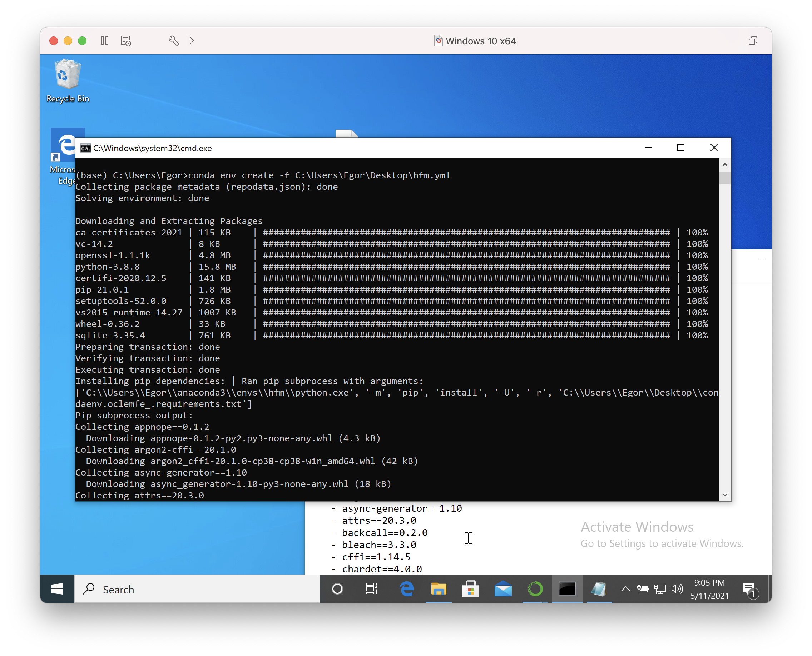Activate Cortana search circle
Image resolution: width=812 pixels, height=656 pixels.
coord(338,589)
